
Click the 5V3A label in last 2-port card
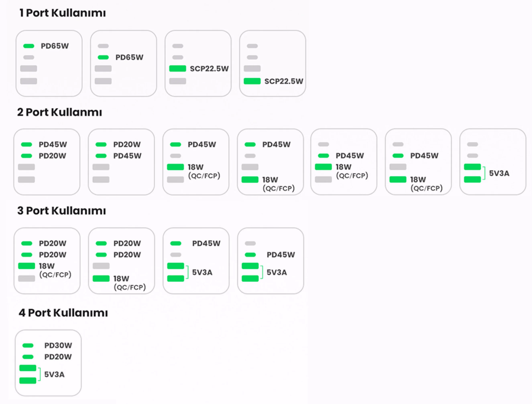[x=499, y=173]
